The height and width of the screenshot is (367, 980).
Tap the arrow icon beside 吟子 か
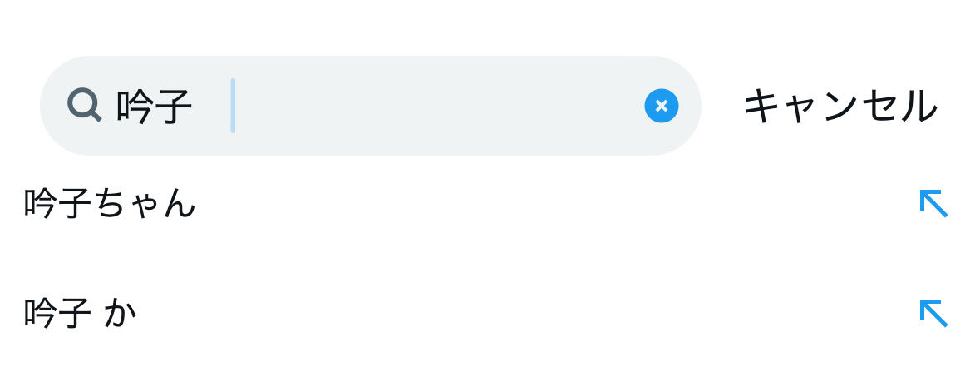(933, 313)
